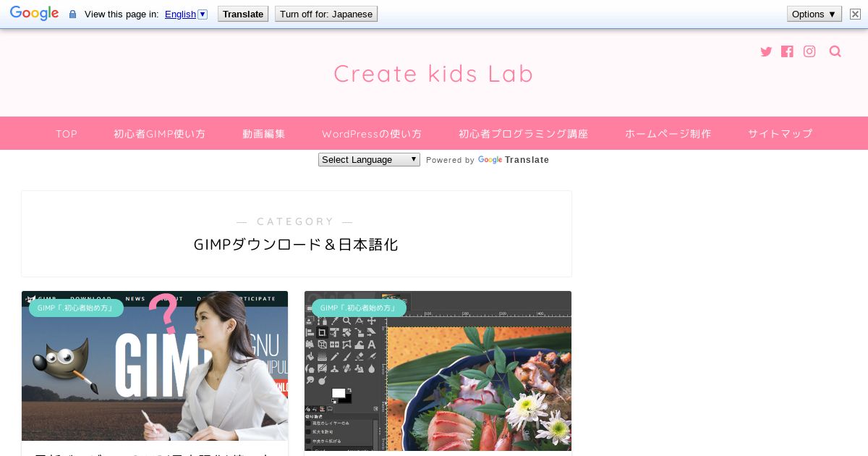Click category tag on the sashimi screenshot article
Image resolution: width=868 pixels, height=456 pixels.
point(359,308)
